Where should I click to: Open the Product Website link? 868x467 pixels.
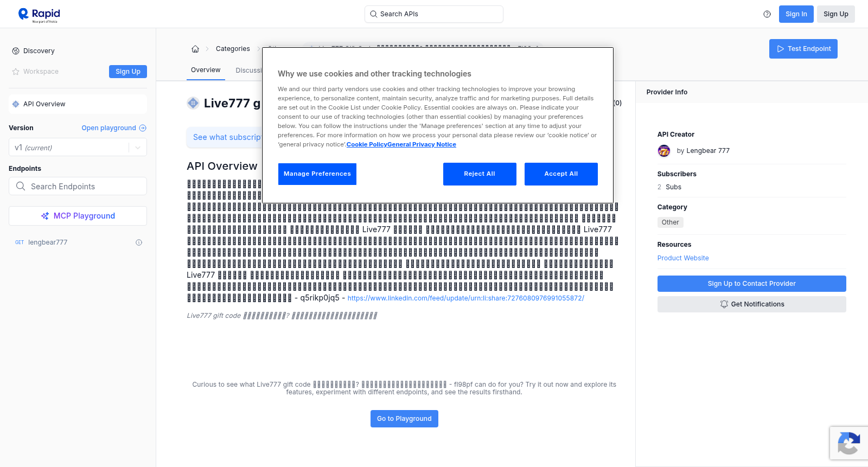click(683, 258)
